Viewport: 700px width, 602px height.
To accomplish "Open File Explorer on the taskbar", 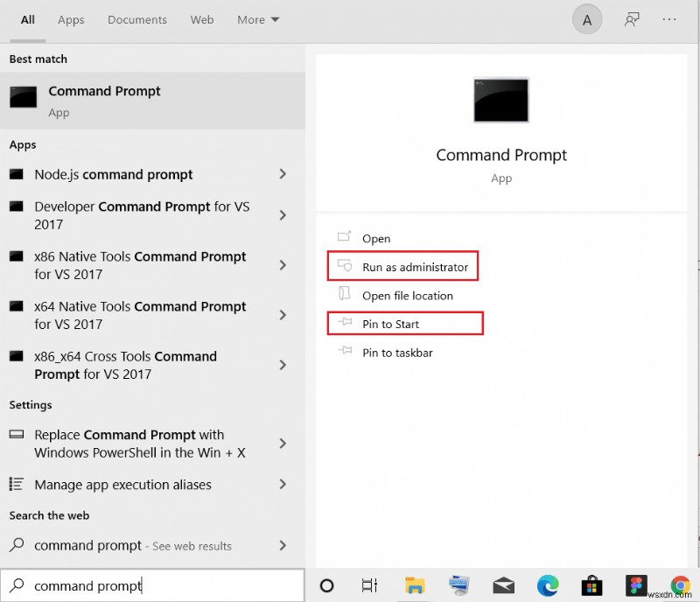I will pyautogui.click(x=415, y=586).
